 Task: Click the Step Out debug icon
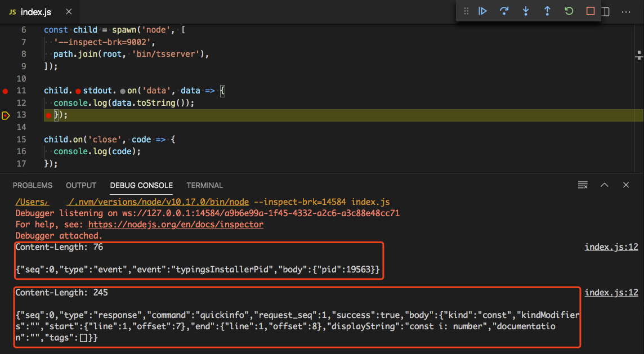tap(547, 11)
